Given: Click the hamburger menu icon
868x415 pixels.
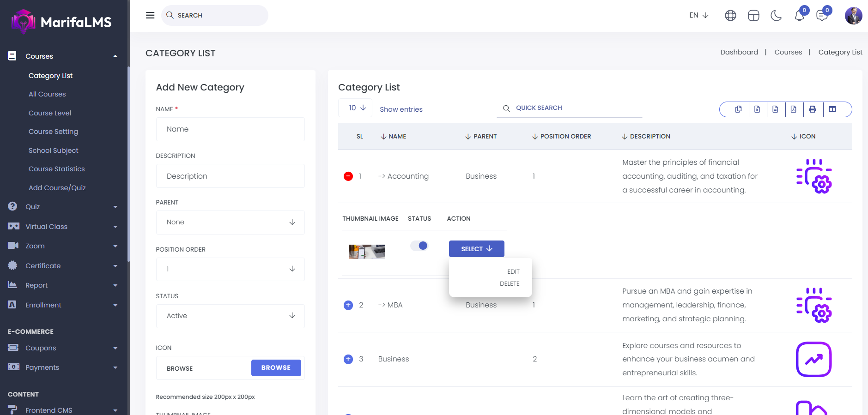Looking at the screenshot, I should 150,15.
